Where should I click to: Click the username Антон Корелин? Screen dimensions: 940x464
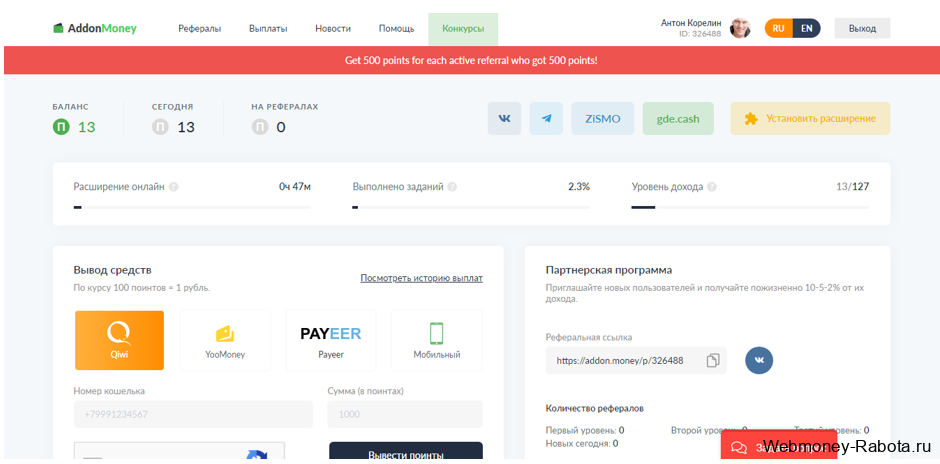click(x=691, y=23)
